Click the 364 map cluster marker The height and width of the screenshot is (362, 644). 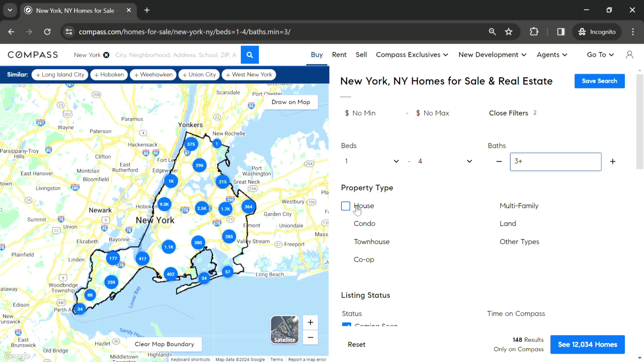coord(248,207)
